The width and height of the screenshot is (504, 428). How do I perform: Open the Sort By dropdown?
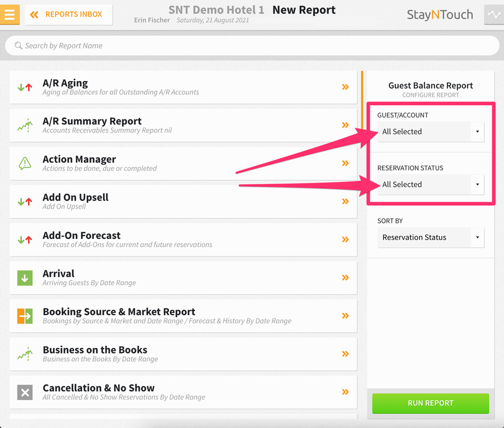coord(431,237)
